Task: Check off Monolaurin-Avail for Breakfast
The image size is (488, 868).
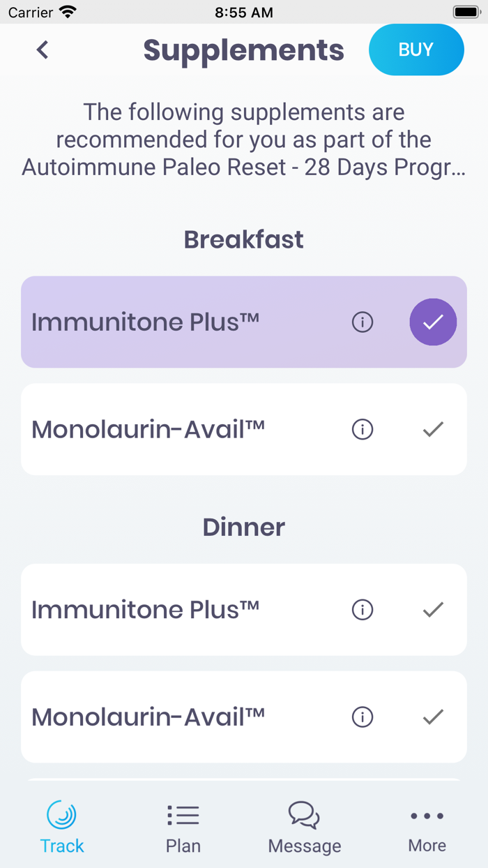Action: [x=432, y=429]
